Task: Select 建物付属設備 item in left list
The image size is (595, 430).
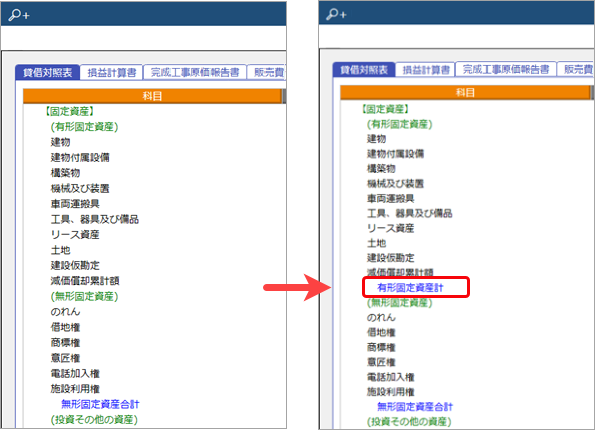Action: point(80,158)
